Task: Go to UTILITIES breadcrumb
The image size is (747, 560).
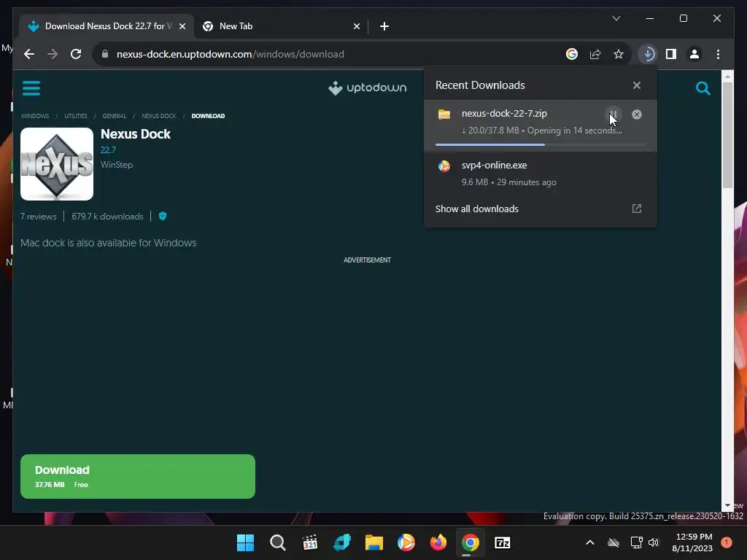Action: [x=76, y=116]
